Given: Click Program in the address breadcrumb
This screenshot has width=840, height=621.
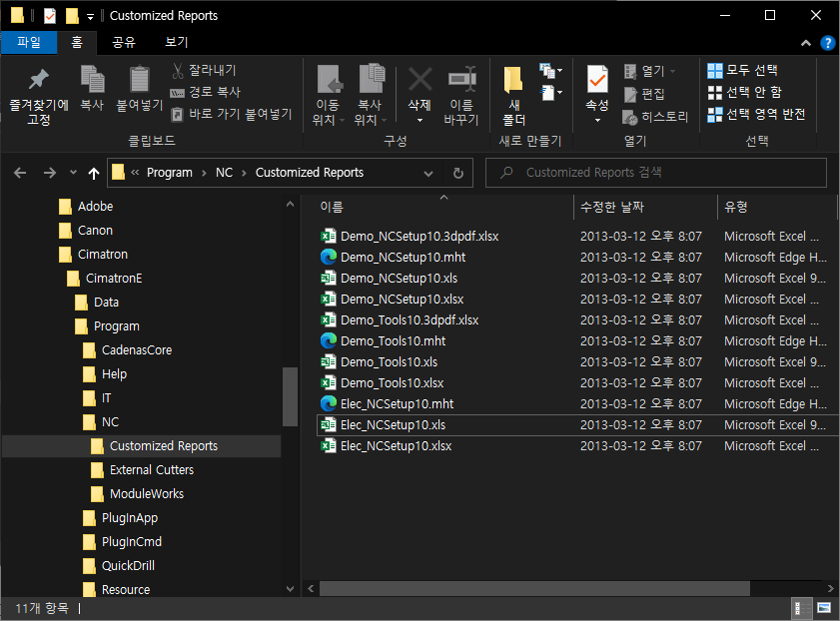Looking at the screenshot, I should pos(169,173).
